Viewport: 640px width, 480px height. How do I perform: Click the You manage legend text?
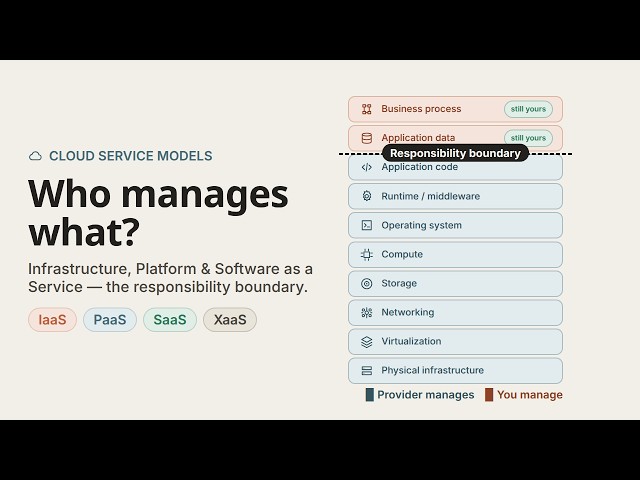click(x=530, y=395)
